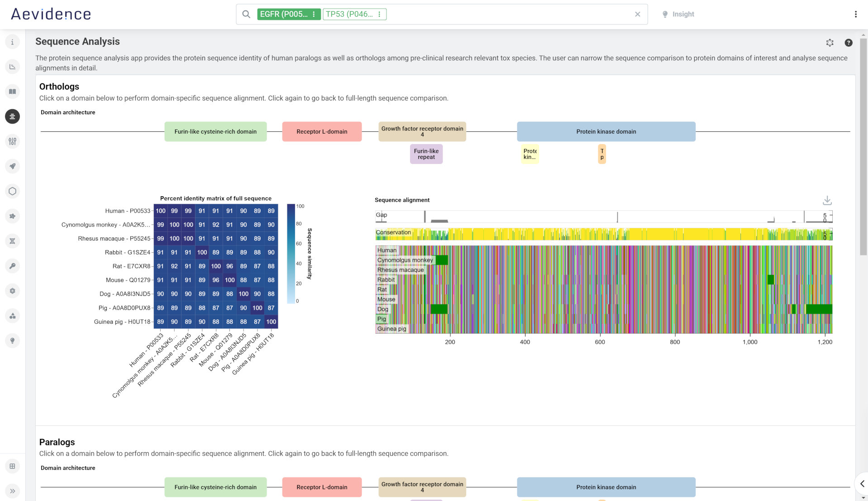Image resolution: width=868 pixels, height=501 pixels.
Task: Click the 'Rat - E7CXR8' heatmap row label
Action: 131,266
